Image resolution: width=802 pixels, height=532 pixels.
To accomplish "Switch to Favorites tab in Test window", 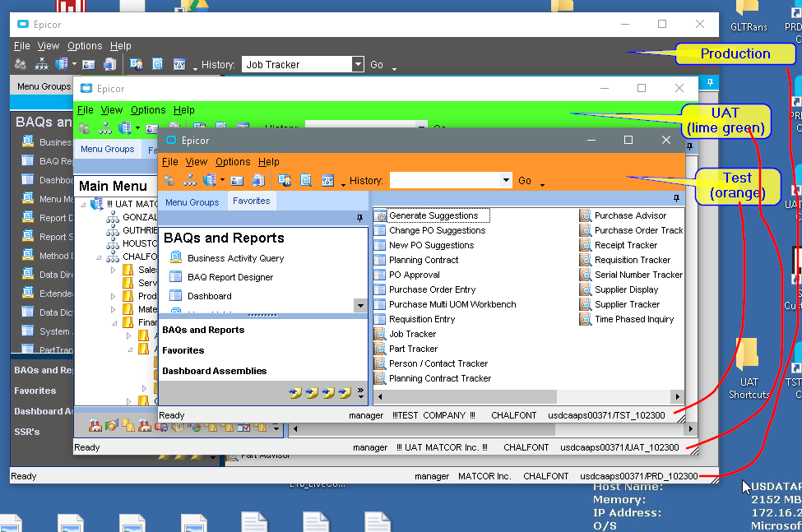I will [251, 201].
